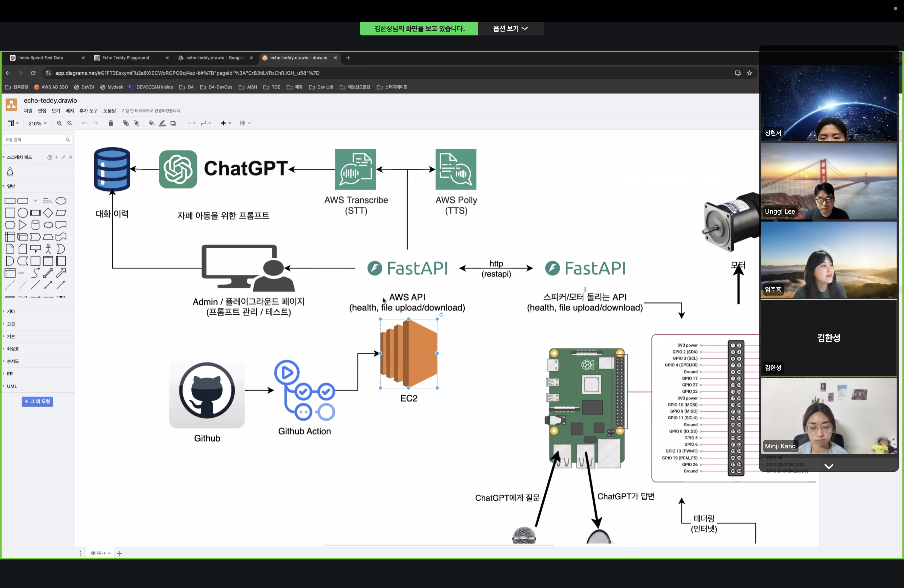Edit scratch pad with the pencil icon

[x=63, y=157]
